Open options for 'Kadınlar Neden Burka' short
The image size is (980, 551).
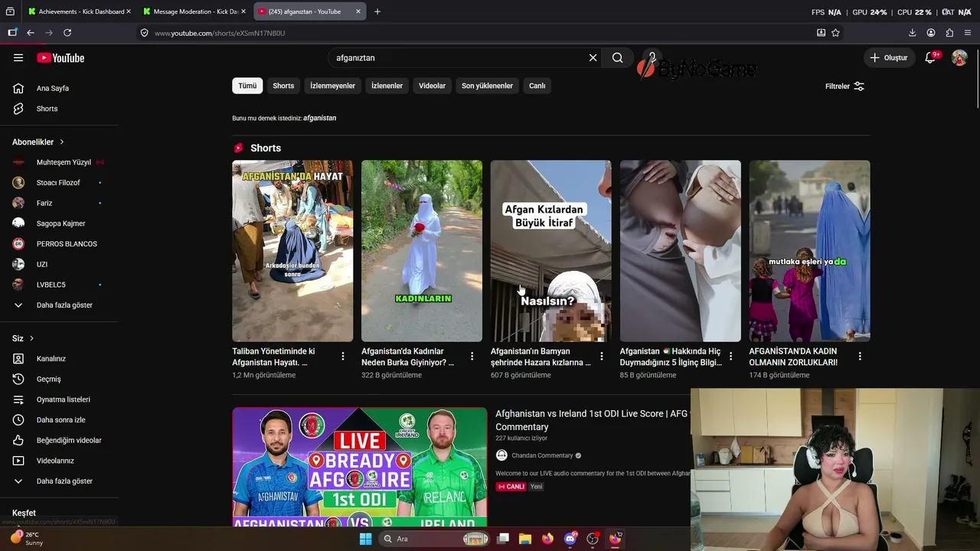[472, 357]
